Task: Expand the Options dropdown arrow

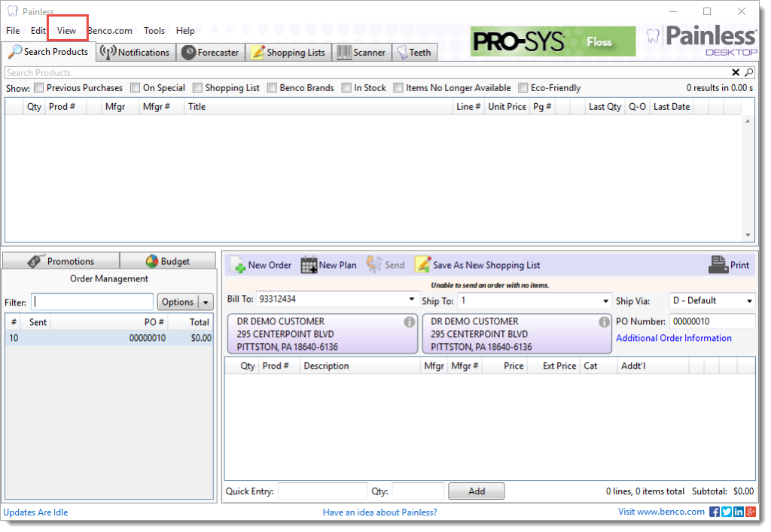Action: (206, 302)
